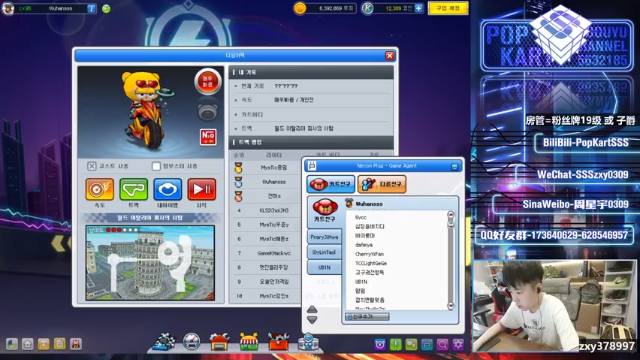Click the left yellow chevron arrow behind dialog
Viewport: 640px width, 360px height.
[x=60, y=243]
